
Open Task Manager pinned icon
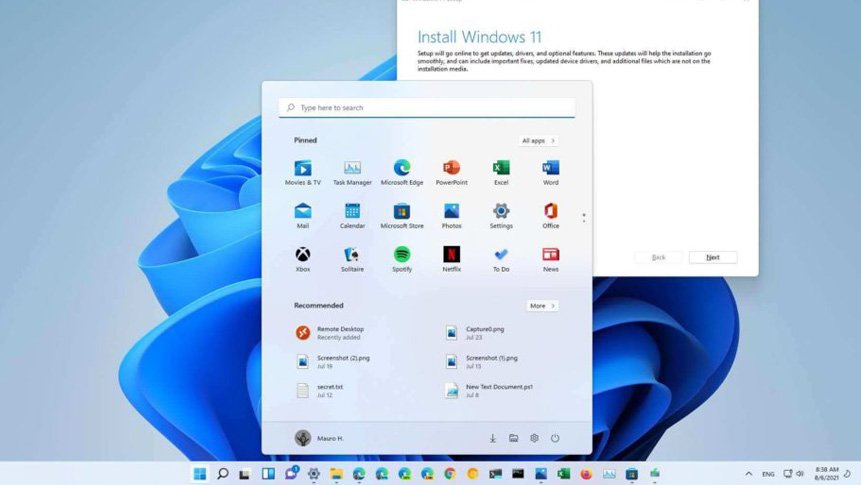pos(352,168)
